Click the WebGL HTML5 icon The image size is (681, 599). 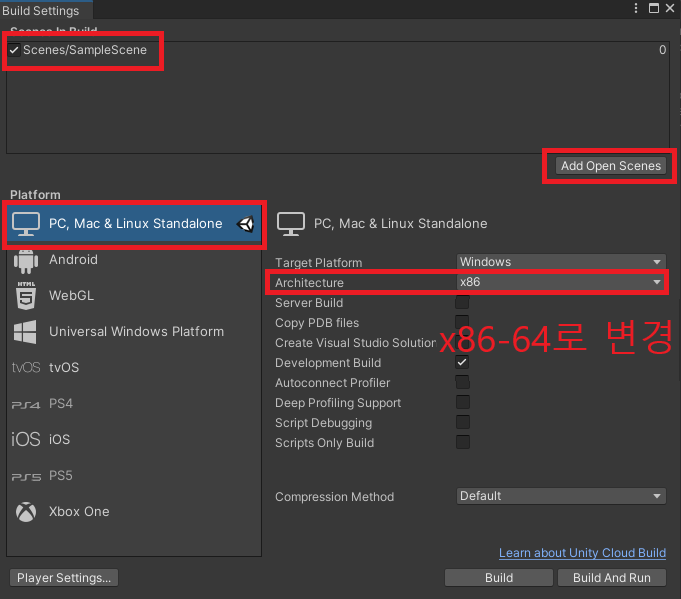pos(26,296)
